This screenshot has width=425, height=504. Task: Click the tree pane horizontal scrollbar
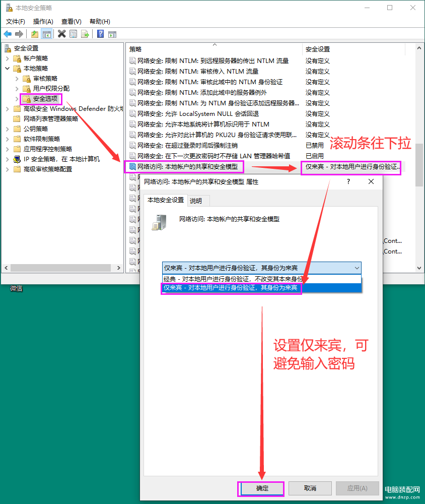[61, 268]
